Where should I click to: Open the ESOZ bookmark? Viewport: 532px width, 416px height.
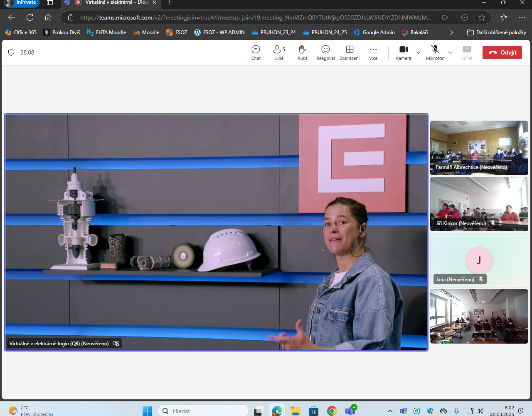coord(177,32)
